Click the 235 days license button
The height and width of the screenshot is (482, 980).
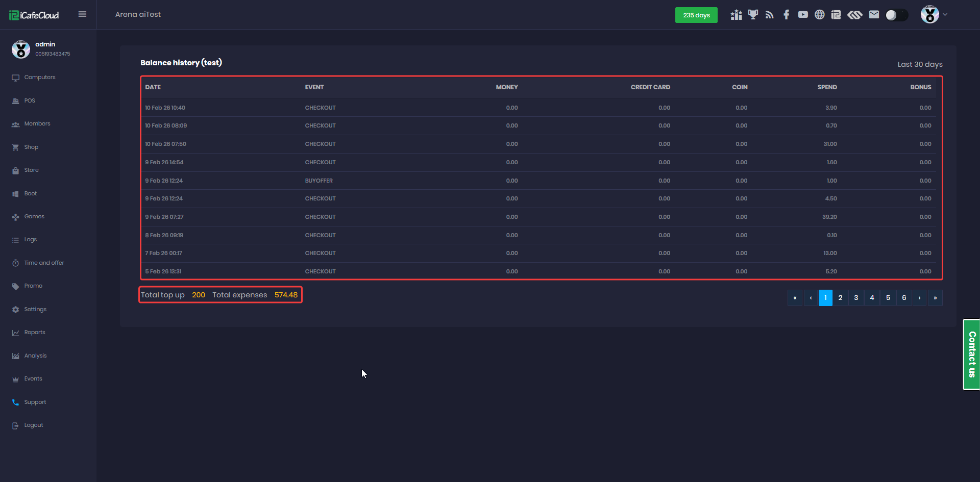click(x=696, y=15)
